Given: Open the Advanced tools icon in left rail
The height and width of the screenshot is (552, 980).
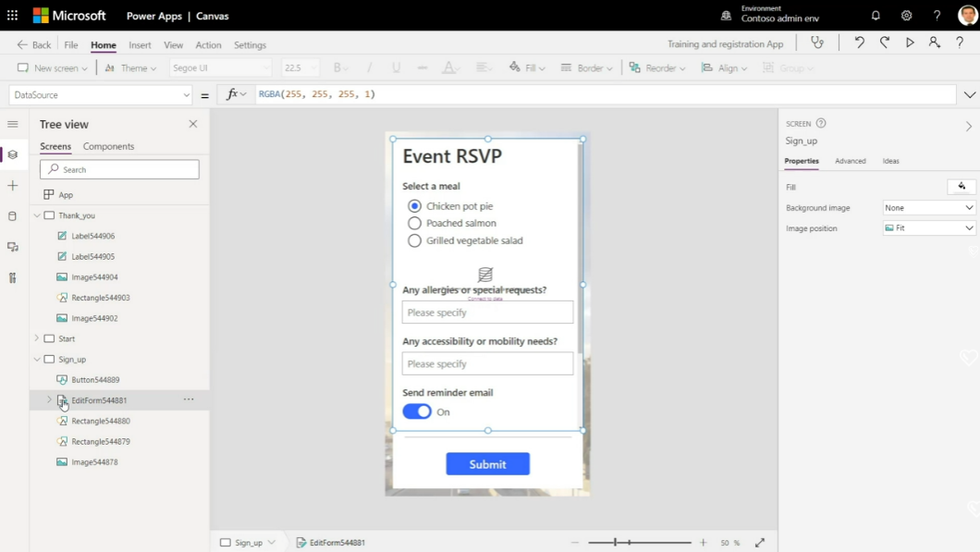Looking at the screenshot, I should click(13, 277).
